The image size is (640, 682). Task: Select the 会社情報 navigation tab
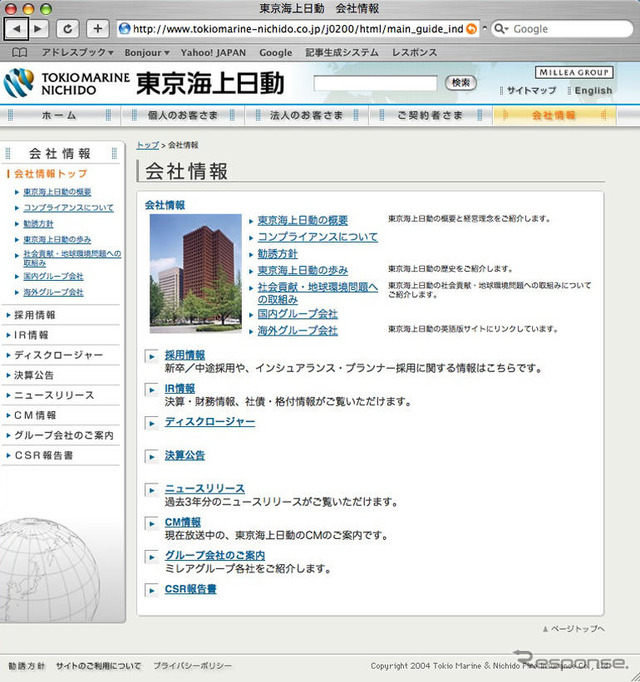[x=554, y=115]
